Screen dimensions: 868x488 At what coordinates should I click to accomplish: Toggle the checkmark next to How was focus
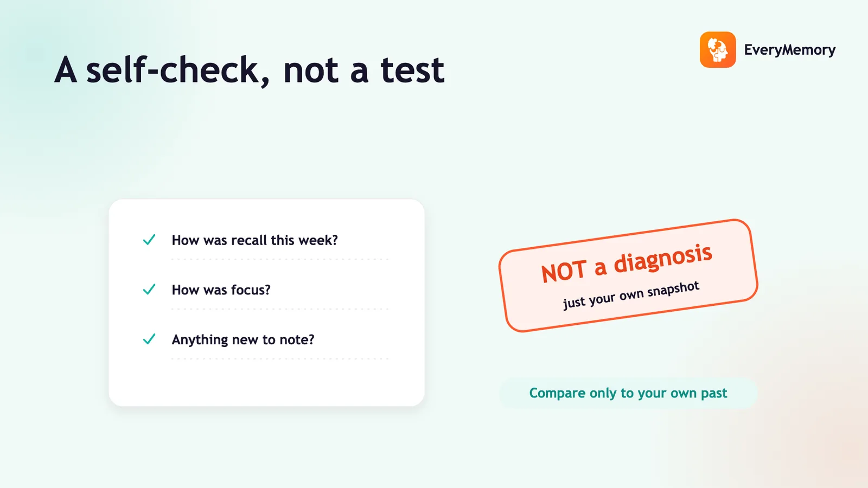tap(149, 290)
